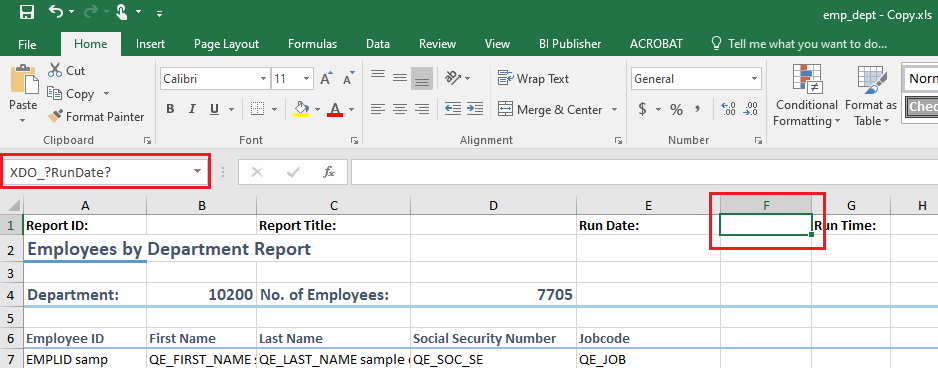This screenshot has width=938, height=368.
Task: Select Top Align icon
Action: [x=377, y=75]
